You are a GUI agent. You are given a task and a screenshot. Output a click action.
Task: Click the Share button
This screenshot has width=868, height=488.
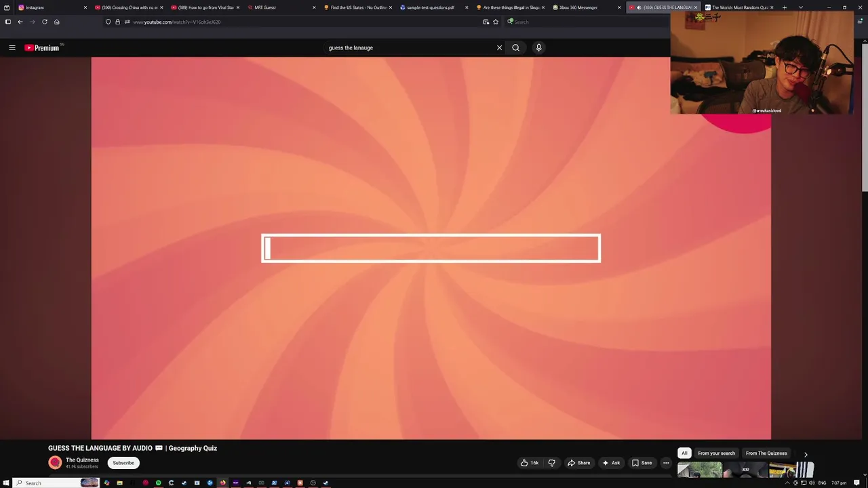pyautogui.click(x=578, y=463)
